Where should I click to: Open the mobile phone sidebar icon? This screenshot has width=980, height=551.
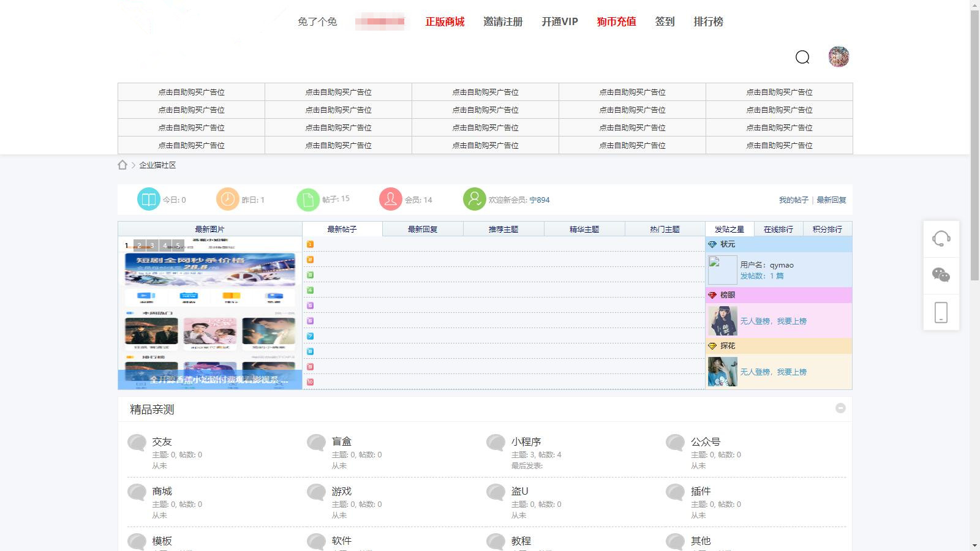point(941,312)
